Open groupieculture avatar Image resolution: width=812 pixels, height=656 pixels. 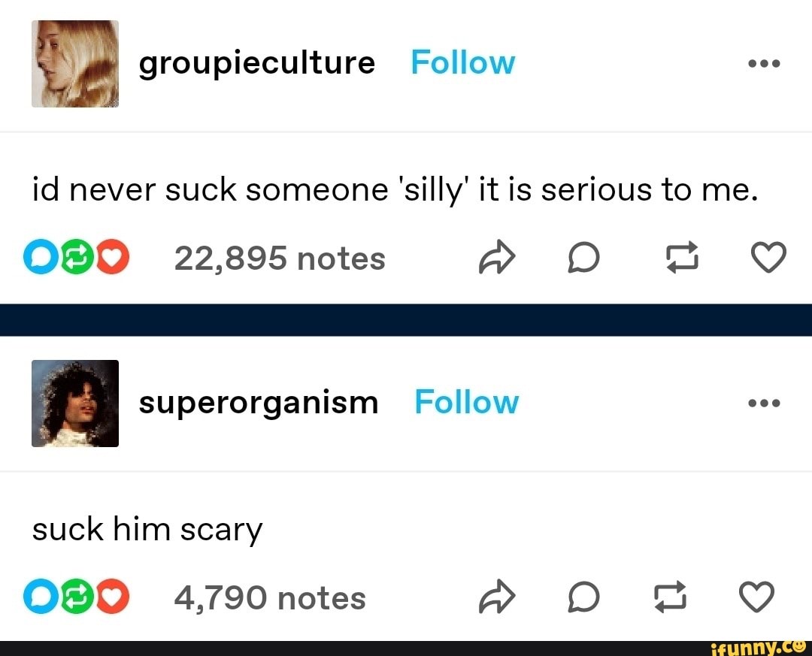point(75,64)
